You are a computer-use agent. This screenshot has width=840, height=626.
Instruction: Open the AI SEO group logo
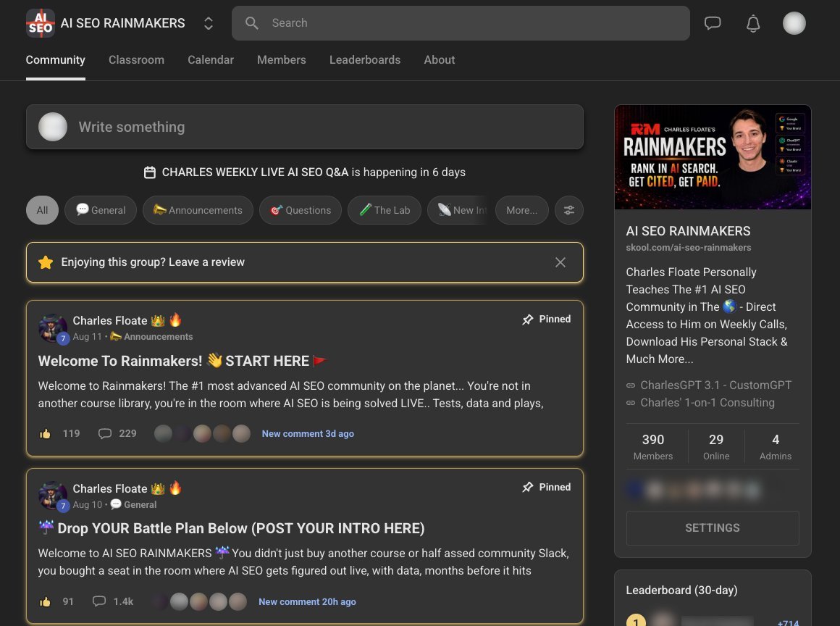40,23
